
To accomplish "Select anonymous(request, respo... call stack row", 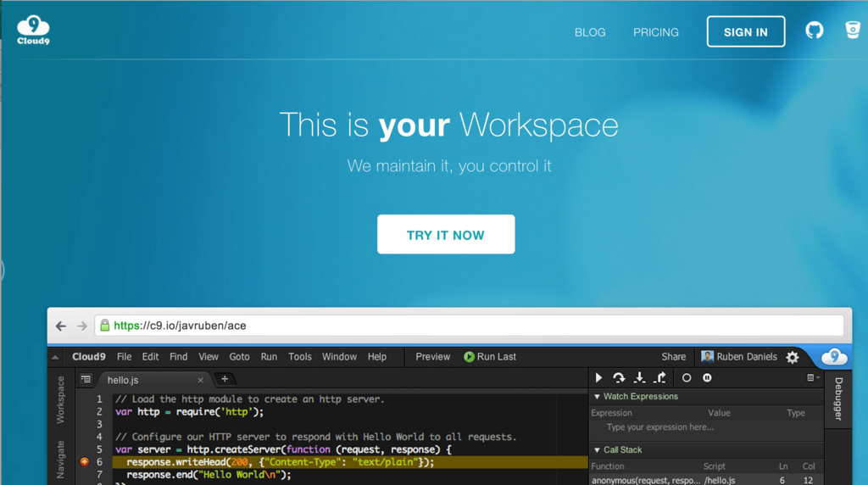I will [x=706, y=481].
